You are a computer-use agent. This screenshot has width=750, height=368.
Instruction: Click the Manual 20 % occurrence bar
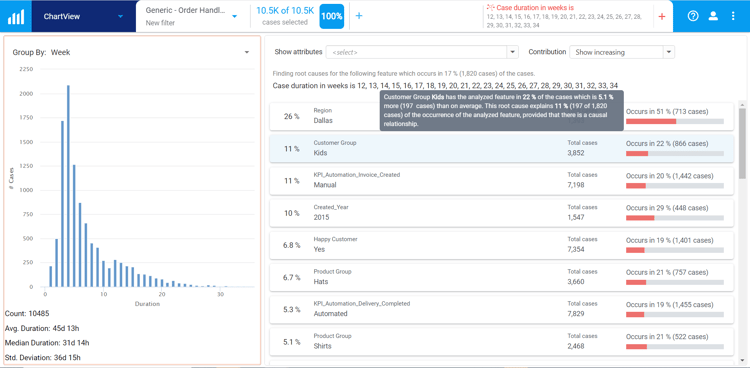coord(674,186)
